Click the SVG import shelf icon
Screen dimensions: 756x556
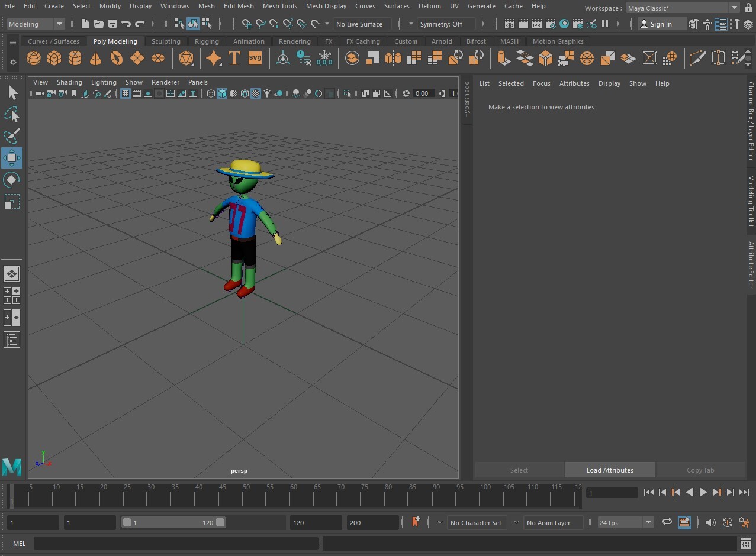255,58
